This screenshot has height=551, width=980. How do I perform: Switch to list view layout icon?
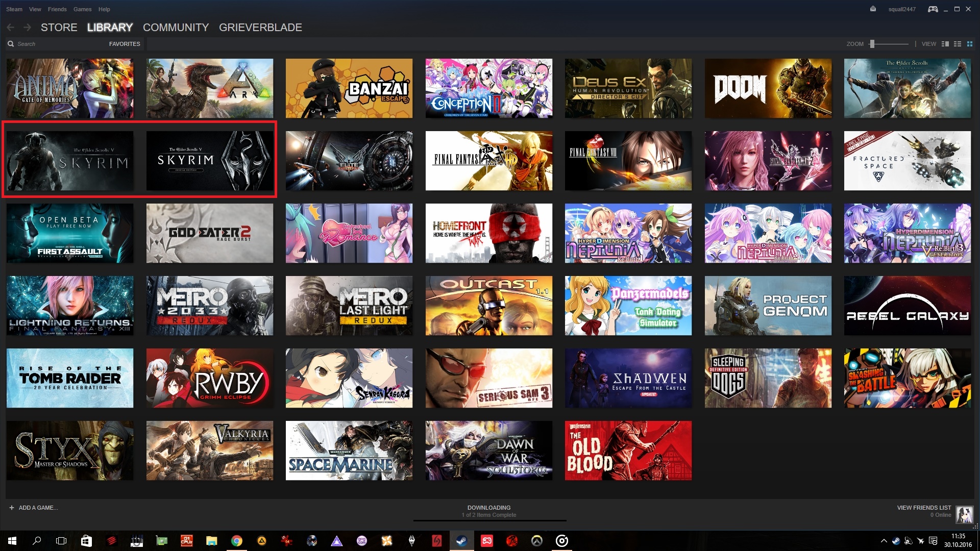[958, 44]
